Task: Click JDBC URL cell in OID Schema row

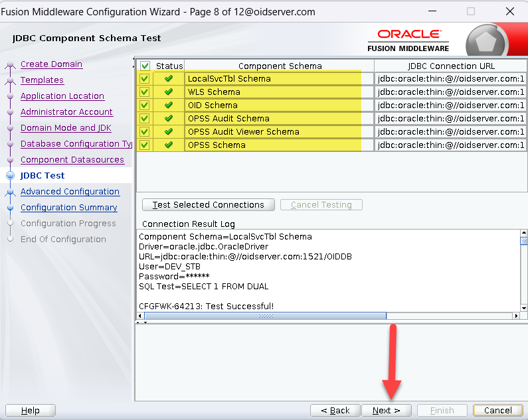Action: (450, 105)
